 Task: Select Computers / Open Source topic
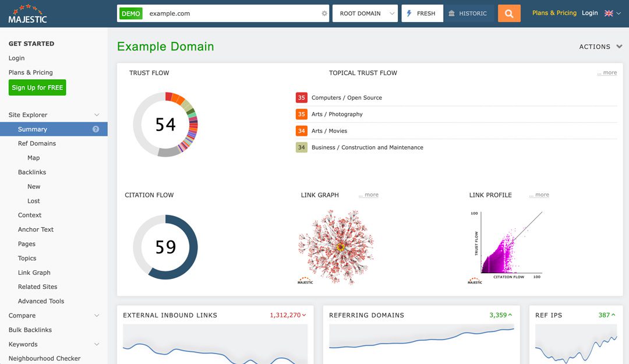pos(347,97)
